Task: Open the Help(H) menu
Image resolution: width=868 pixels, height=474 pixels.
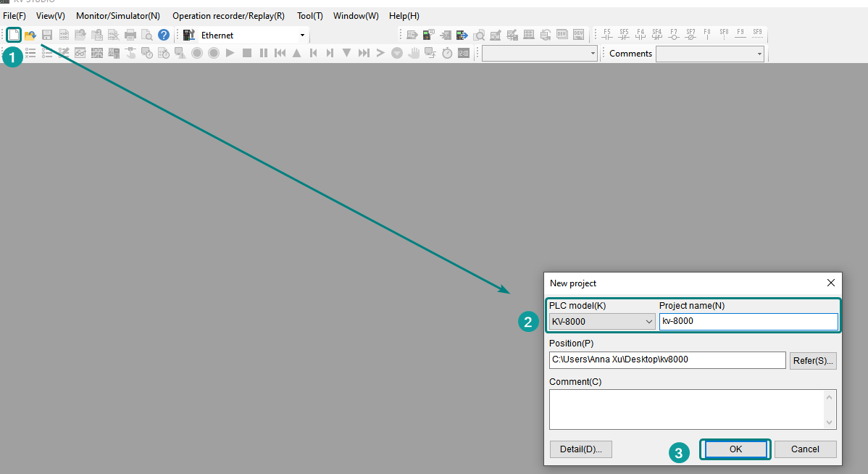Action: (x=404, y=15)
